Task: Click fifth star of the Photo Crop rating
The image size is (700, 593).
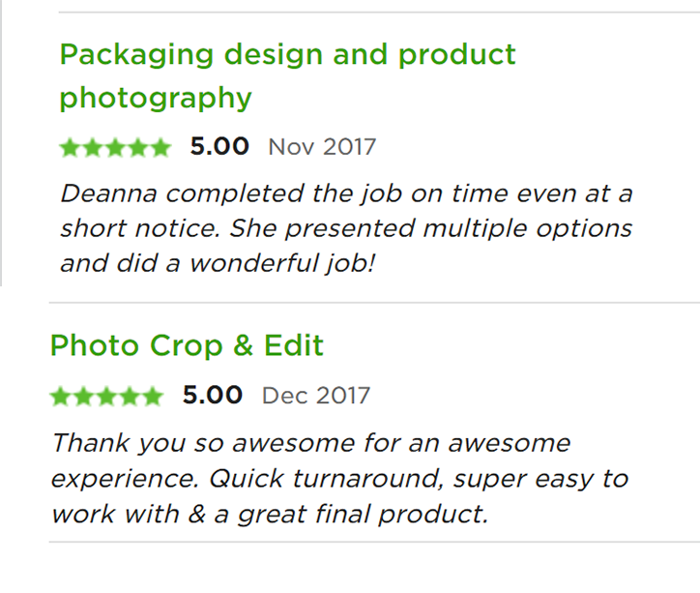Action: click(x=152, y=397)
